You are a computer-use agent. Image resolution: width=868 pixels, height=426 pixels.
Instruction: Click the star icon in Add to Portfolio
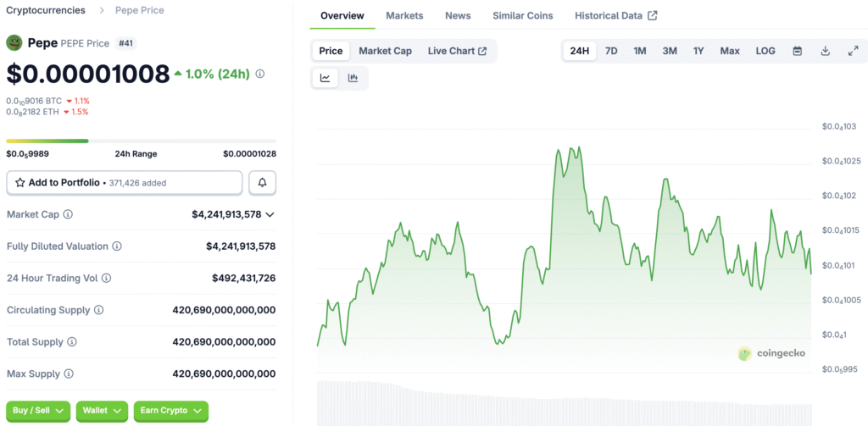tap(20, 183)
